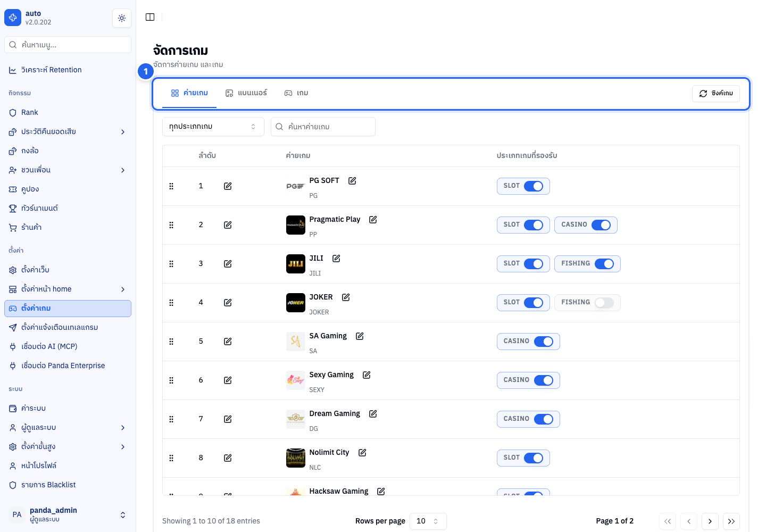Screen dimensions: 766x532
Task: Switch to the เกม tab
Action: pos(296,93)
